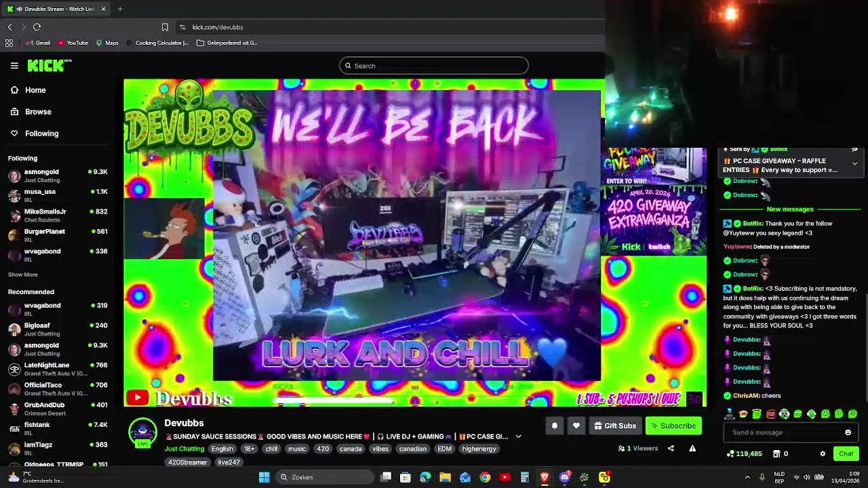Reload the page in browser
This screenshot has width=868, height=488.
coord(37,27)
